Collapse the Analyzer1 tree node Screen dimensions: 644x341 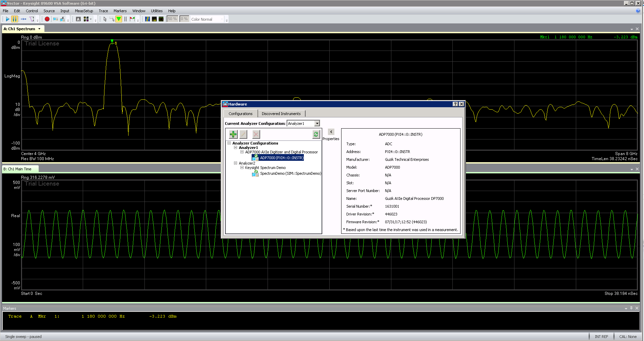point(236,148)
